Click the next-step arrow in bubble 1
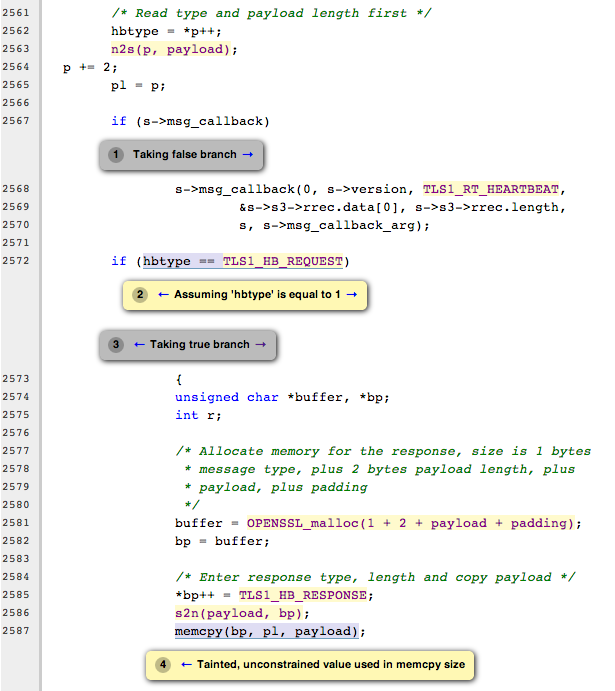Viewport: 615px width, 691px height. point(247,155)
